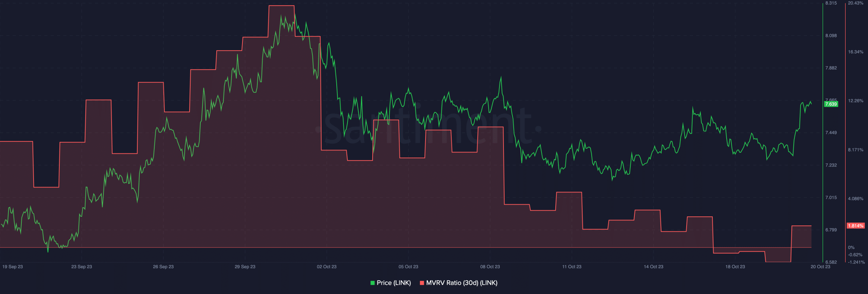This screenshot has height=294, width=868.
Task: Click the 7.232 price axis value
Action: point(831,165)
